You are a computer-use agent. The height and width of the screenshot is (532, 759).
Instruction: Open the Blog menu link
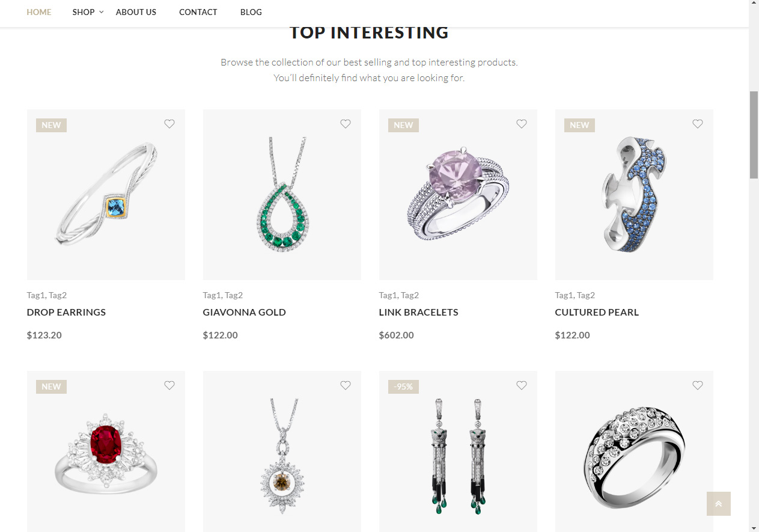coord(251,12)
